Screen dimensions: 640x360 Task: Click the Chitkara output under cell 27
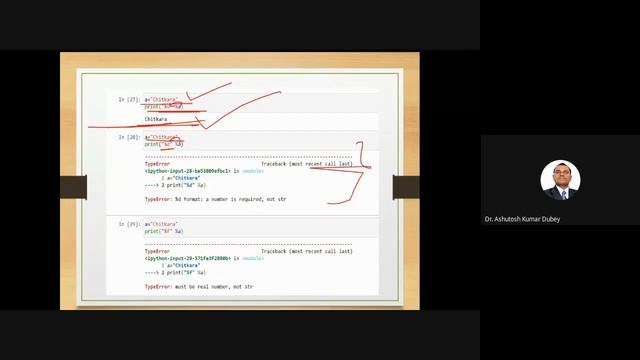click(156, 119)
